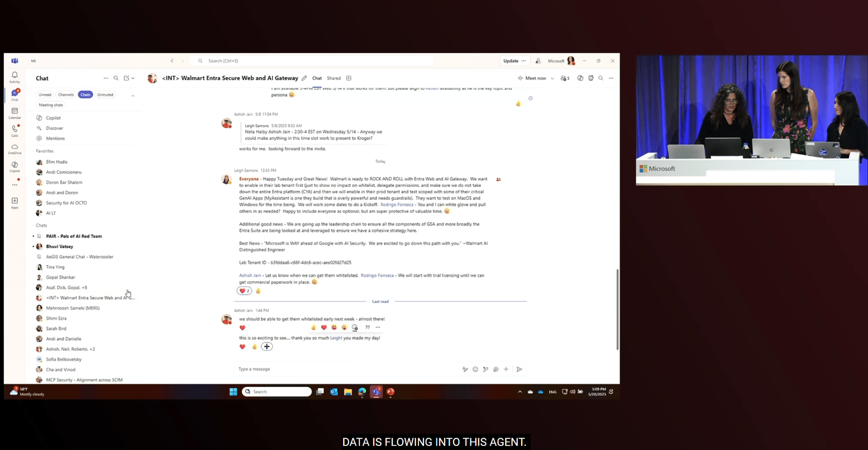
Task: Toggle the heart reaction with count 2
Action: coord(244,291)
